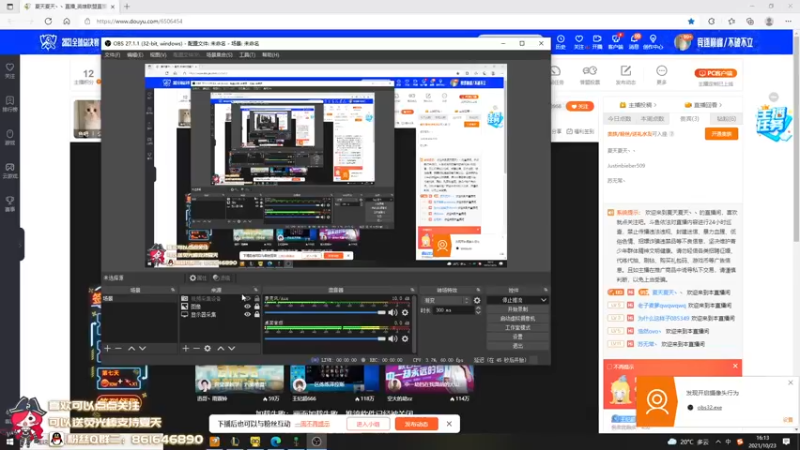The image size is (800, 450).
Task: Open the desktop audio channel's gear settings in the mixer
Action: pos(405,338)
